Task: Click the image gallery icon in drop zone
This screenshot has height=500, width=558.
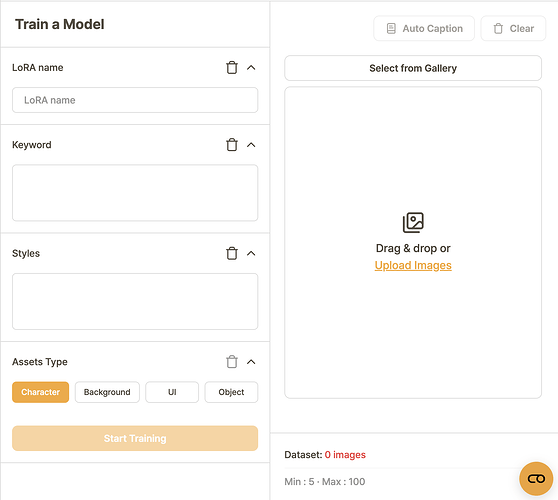Action: point(413,223)
